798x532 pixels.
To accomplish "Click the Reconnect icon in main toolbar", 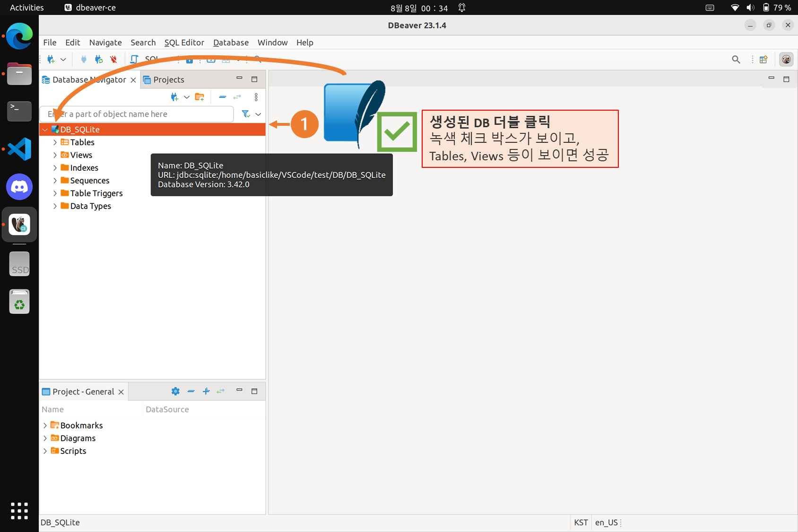I will point(99,60).
